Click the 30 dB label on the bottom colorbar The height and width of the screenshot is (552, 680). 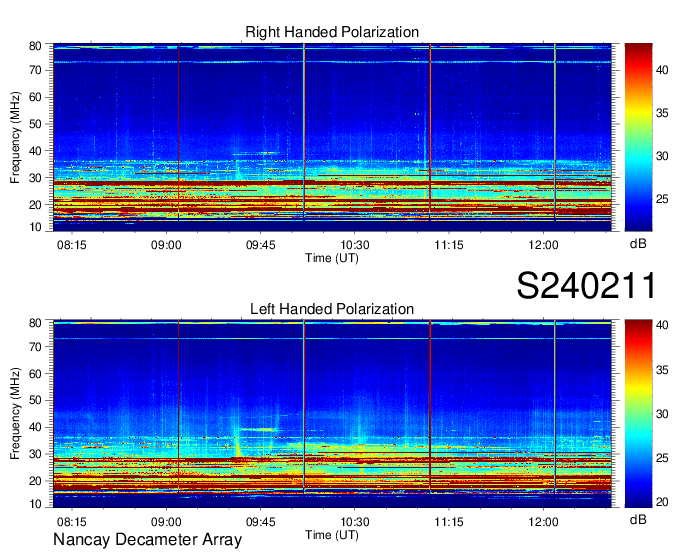click(662, 414)
